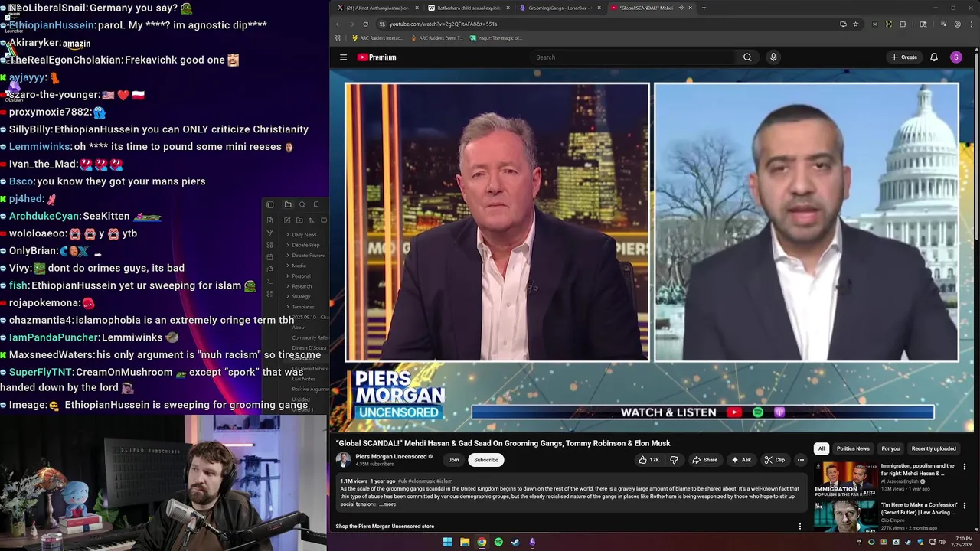Expand the Debate Review folder
This screenshot has width=980, height=551.
(308, 255)
